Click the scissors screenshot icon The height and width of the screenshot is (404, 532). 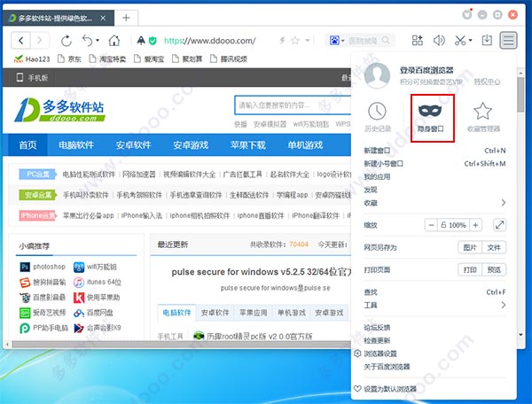point(460,41)
